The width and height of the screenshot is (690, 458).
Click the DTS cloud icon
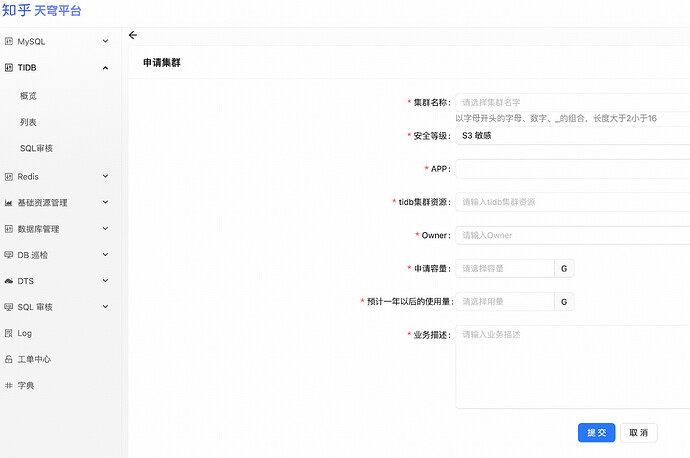[x=8, y=281]
